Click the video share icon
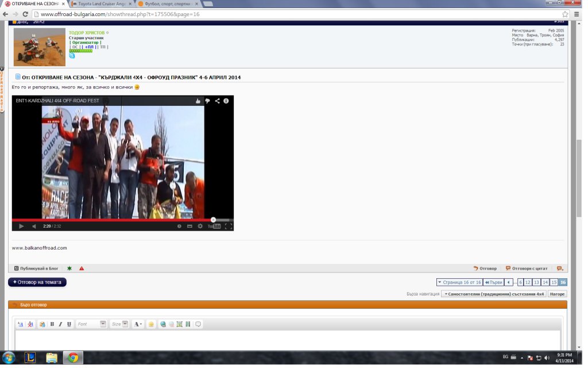The width and height of the screenshot is (588, 368). point(217,101)
